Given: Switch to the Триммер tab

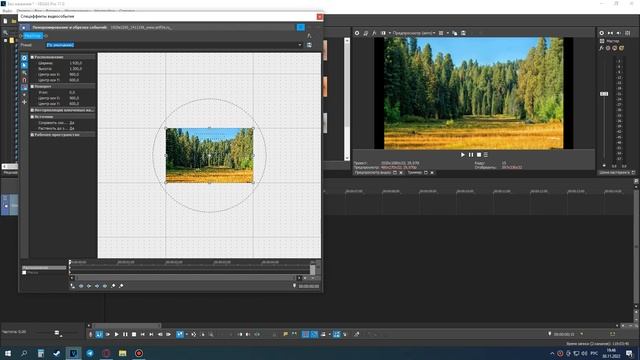Looking at the screenshot, I should [x=415, y=173].
